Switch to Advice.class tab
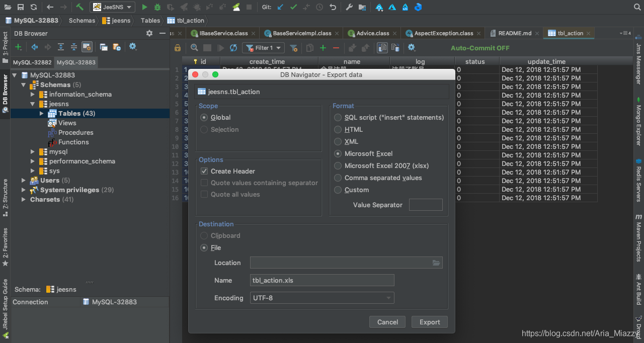This screenshot has height=343, width=644. click(x=373, y=33)
